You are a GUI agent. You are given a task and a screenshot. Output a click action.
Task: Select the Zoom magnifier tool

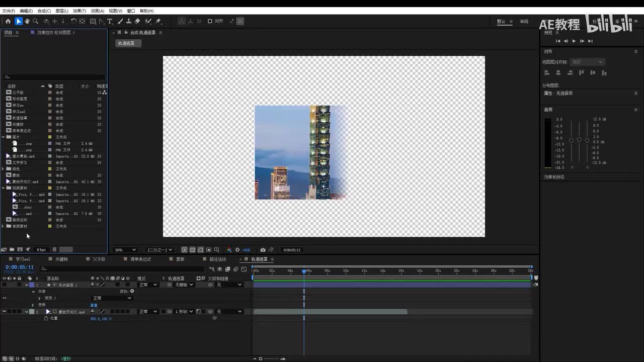[36, 21]
